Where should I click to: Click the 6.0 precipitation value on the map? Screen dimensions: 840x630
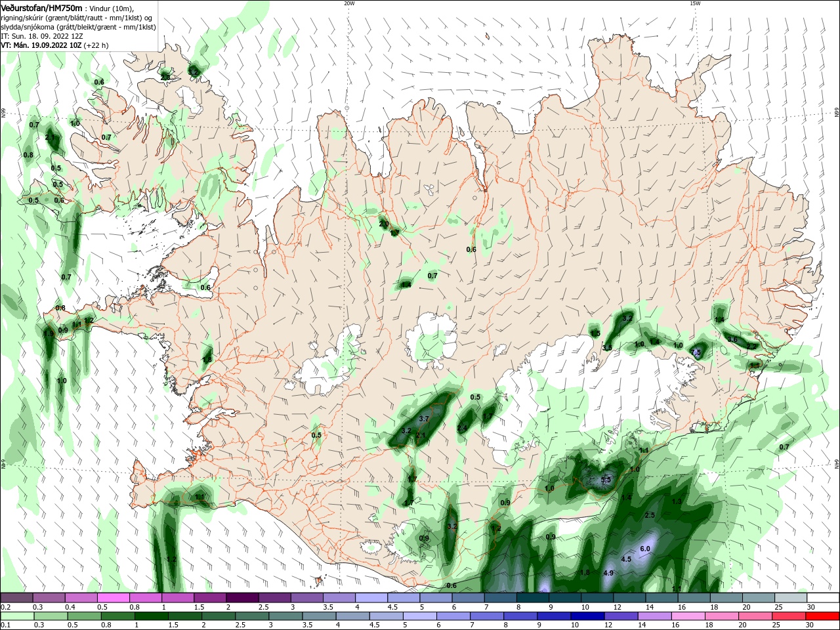click(644, 549)
